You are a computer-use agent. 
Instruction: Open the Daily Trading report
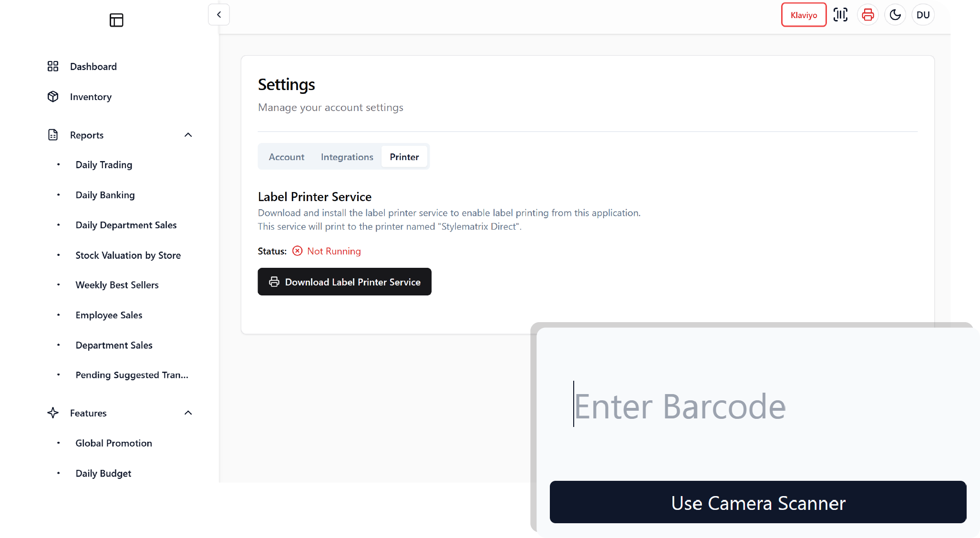104,165
